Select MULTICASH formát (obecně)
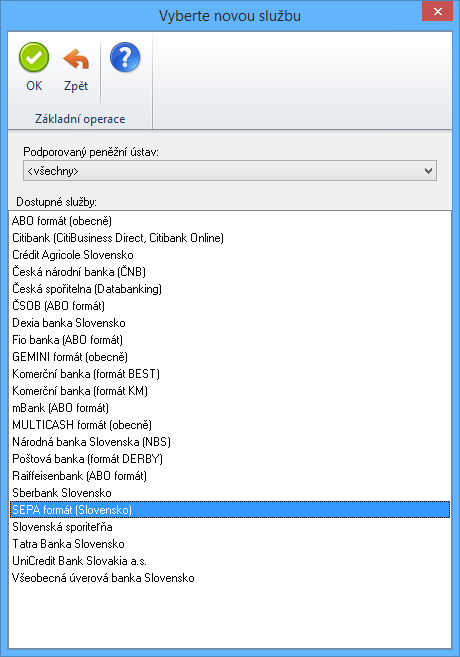 [230, 425]
